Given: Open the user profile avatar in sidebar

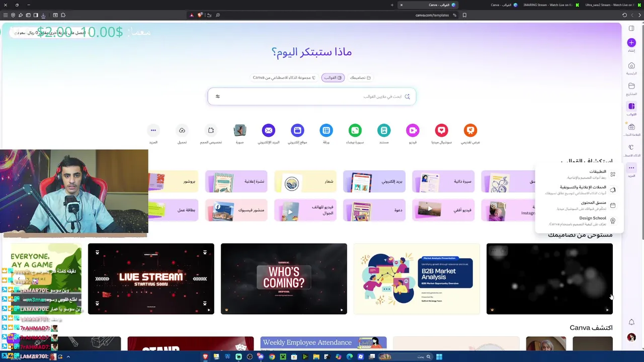Looking at the screenshot, I should [631, 337].
